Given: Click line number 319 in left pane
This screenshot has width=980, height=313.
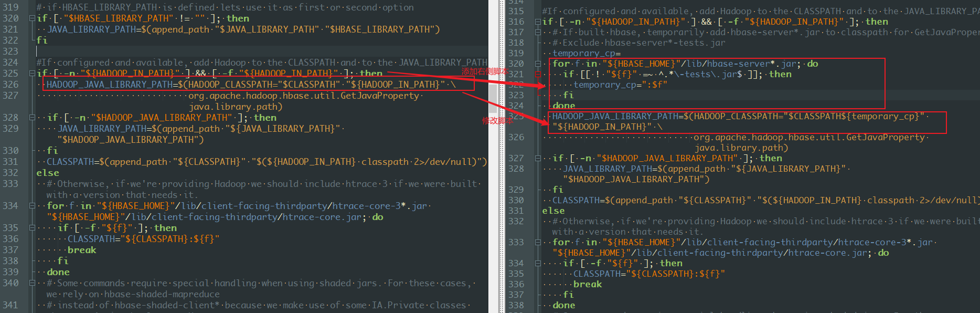Looking at the screenshot, I should (x=10, y=7).
